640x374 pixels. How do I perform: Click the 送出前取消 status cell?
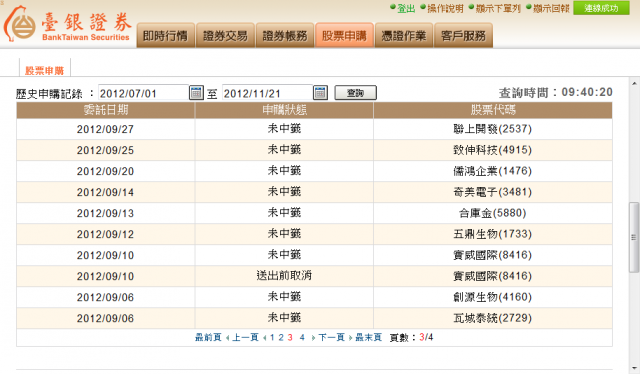pyautogui.click(x=284, y=276)
